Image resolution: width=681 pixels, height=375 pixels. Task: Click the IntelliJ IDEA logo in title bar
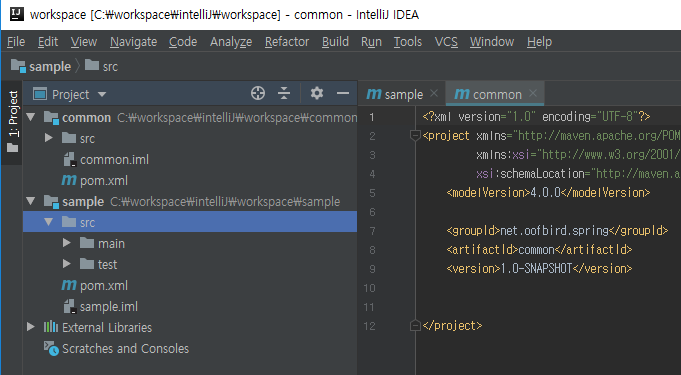point(17,14)
